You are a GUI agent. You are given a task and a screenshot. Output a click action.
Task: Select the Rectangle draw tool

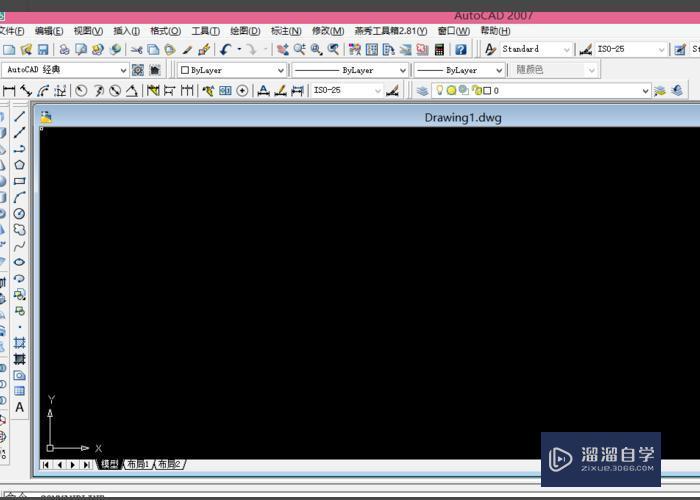coord(19,181)
